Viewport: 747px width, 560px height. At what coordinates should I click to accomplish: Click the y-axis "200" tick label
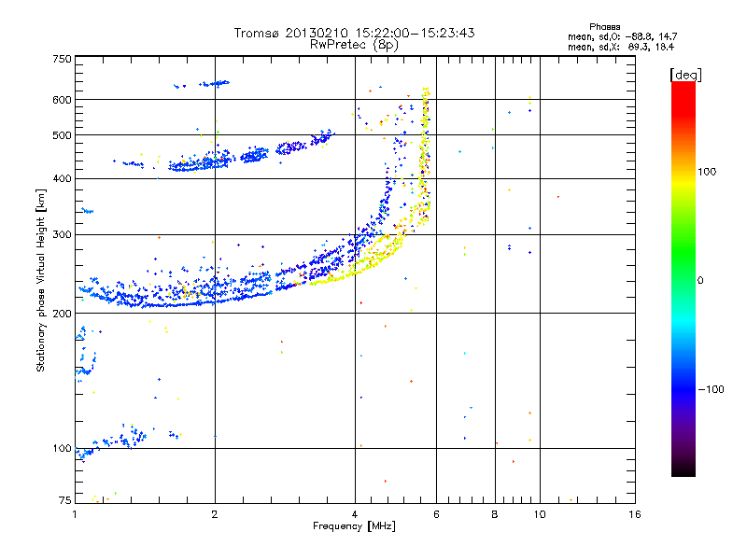[62, 314]
